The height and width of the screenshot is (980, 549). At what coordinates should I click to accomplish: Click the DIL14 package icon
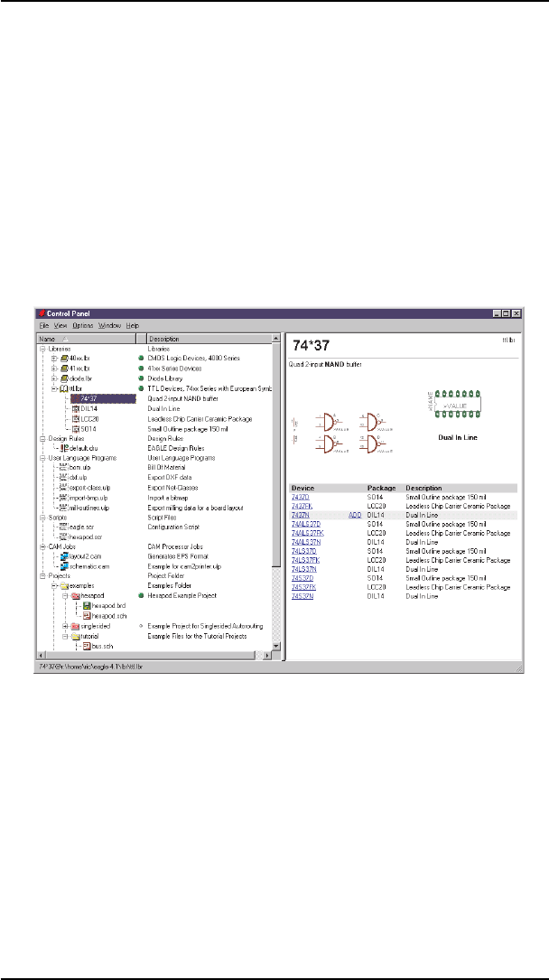(x=76, y=409)
